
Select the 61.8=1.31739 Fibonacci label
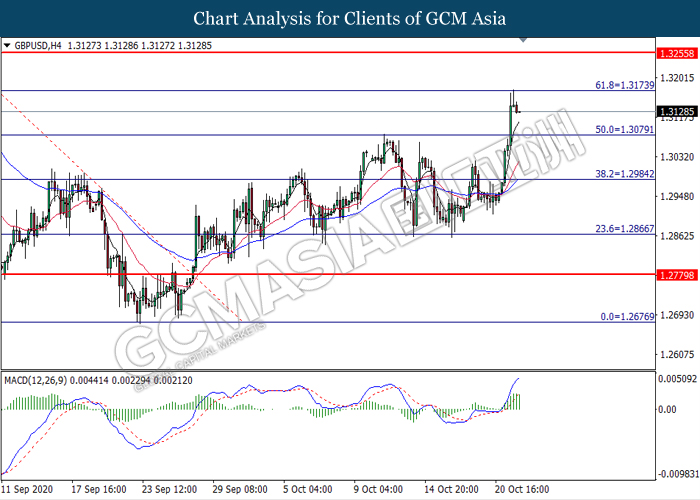pyautogui.click(x=624, y=84)
